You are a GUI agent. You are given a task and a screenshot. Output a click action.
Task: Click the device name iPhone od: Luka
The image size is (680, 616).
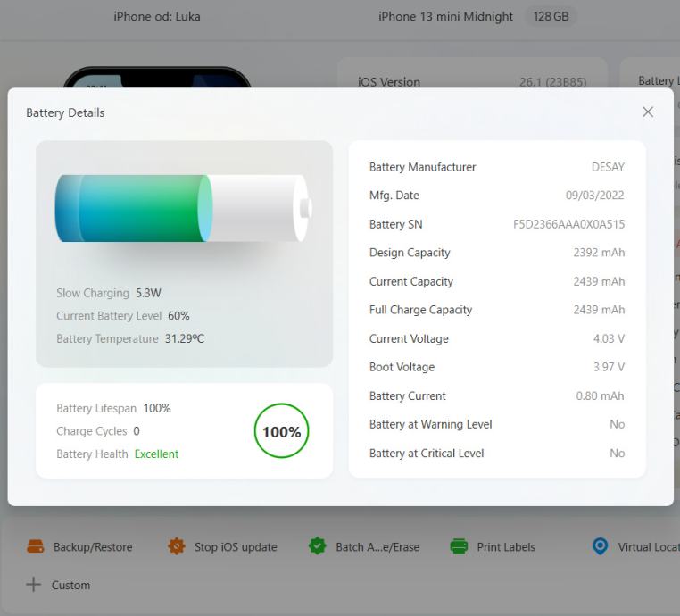tap(157, 16)
